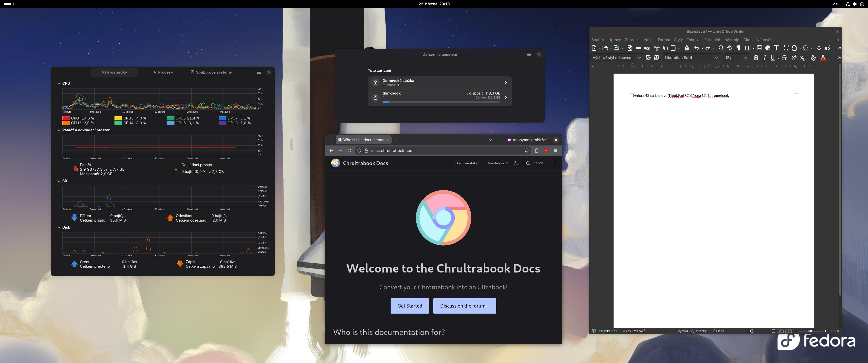Image resolution: width=868 pixels, height=363 pixels.
Task: Open the Formát menu in Writer
Action: click(x=663, y=40)
